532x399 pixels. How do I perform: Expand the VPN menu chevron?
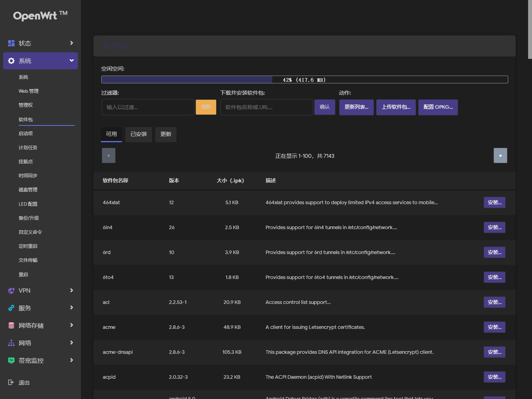[x=71, y=290]
